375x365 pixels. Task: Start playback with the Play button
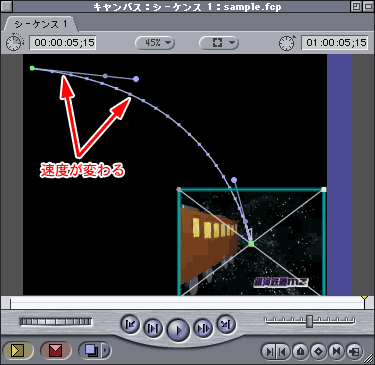click(178, 330)
